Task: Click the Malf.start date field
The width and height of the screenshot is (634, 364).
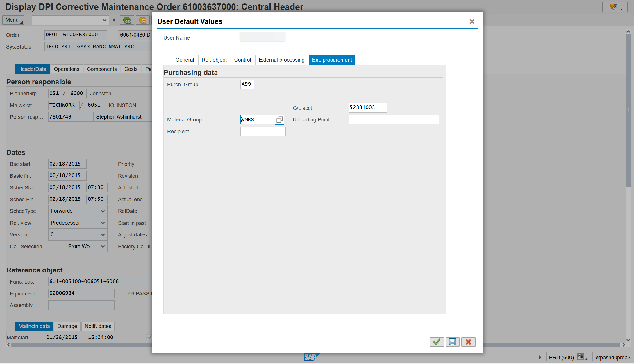Action: click(64, 337)
